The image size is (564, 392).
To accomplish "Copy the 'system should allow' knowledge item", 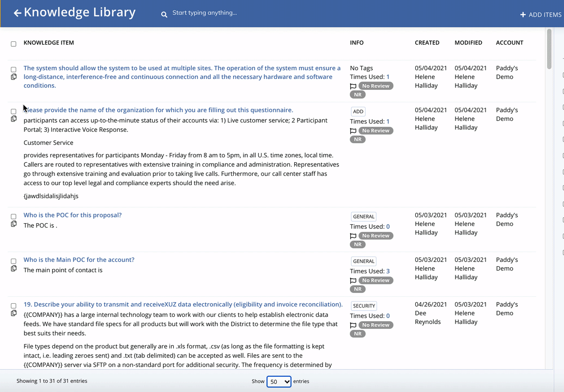I will click(14, 77).
